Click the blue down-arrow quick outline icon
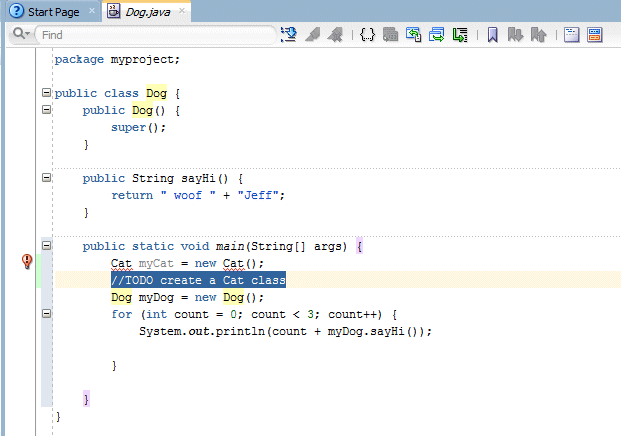 (289, 34)
